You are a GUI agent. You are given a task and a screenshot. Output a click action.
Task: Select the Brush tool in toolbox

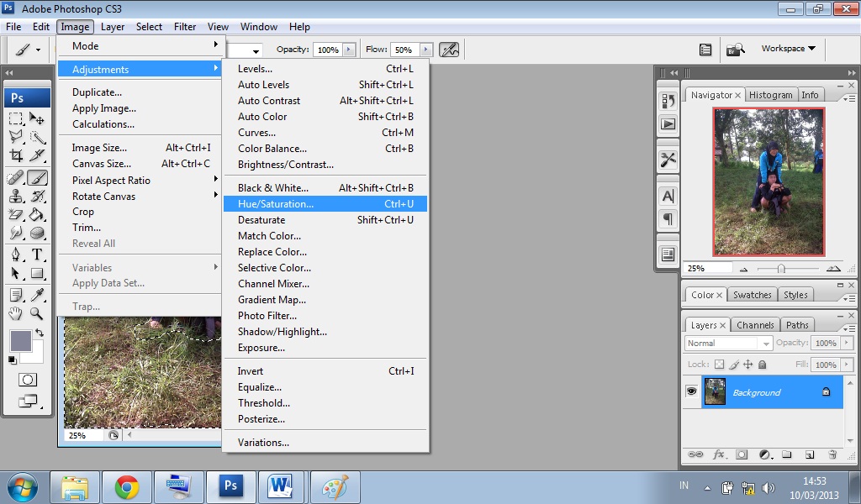37,178
